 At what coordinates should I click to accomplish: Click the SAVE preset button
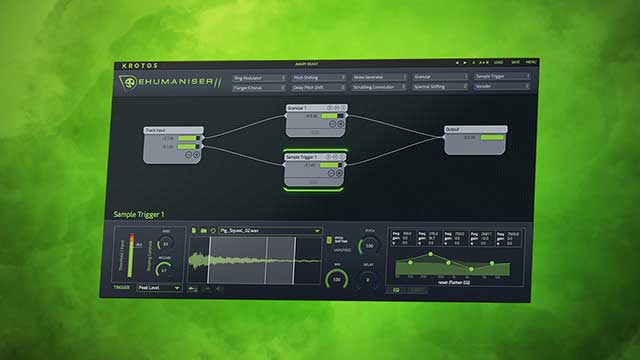coord(516,62)
